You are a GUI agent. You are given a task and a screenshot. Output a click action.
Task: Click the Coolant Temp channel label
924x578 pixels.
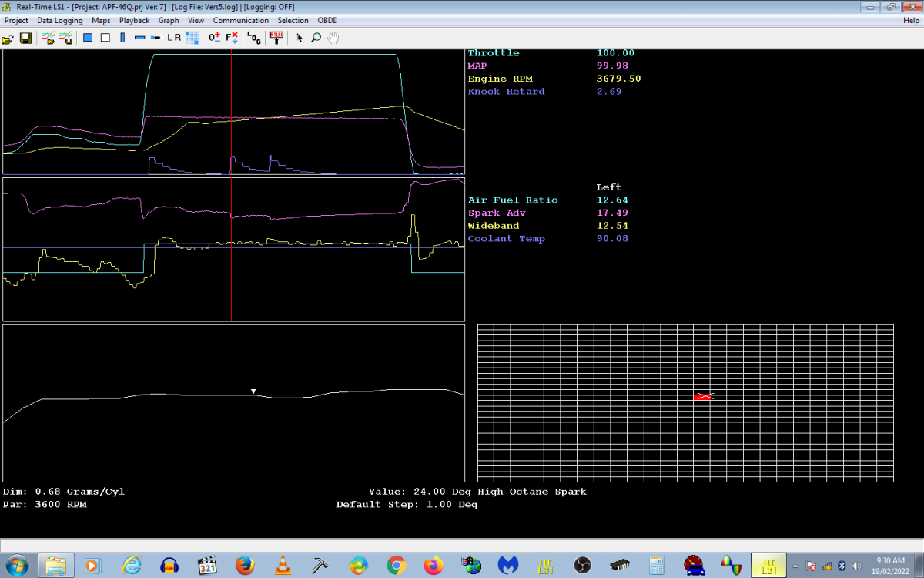pyautogui.click(x=506, y=239)
